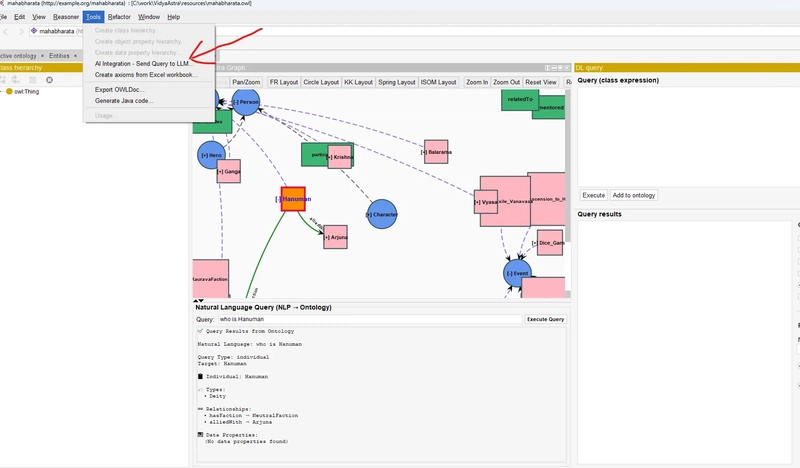This screenshot has height=468, width=800.
Task: Click the owl:Thing class icon
Action: tap(9, 91)
